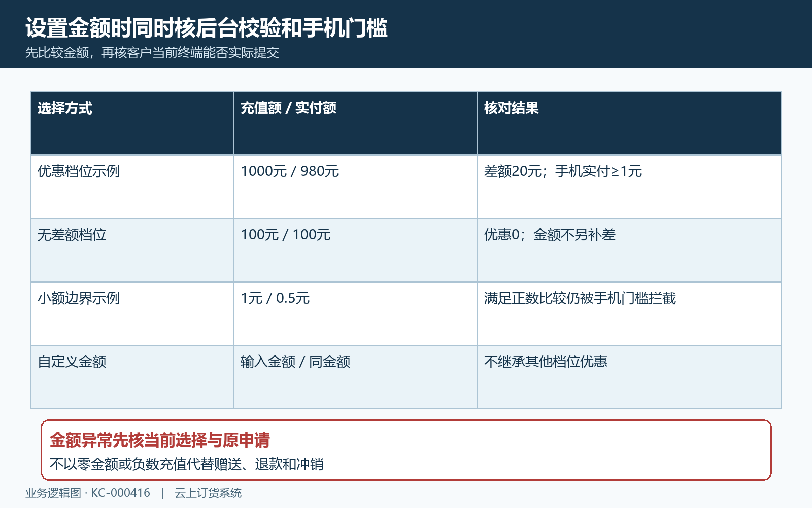Click the result 满足正数比较仍被手机门槛拦截
The image size is (812, 508).
click(x=580, y=298)
